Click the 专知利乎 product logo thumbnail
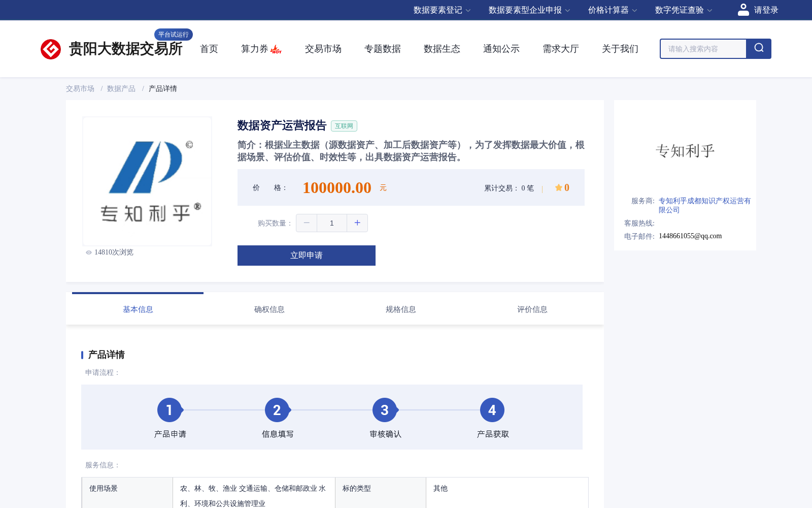The image size is (812, 508). (147, 181)
